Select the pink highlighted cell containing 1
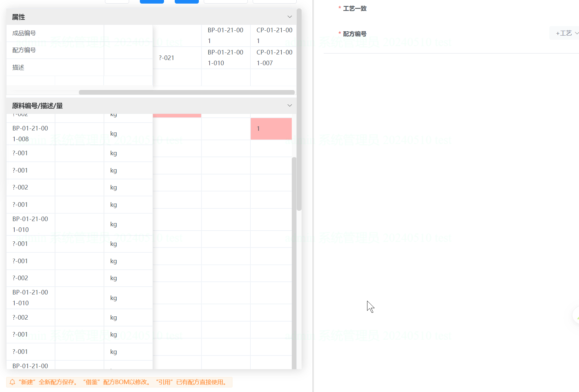Image resolution: width=579 pixels, height=392 pixels. [x=271, y=129]
